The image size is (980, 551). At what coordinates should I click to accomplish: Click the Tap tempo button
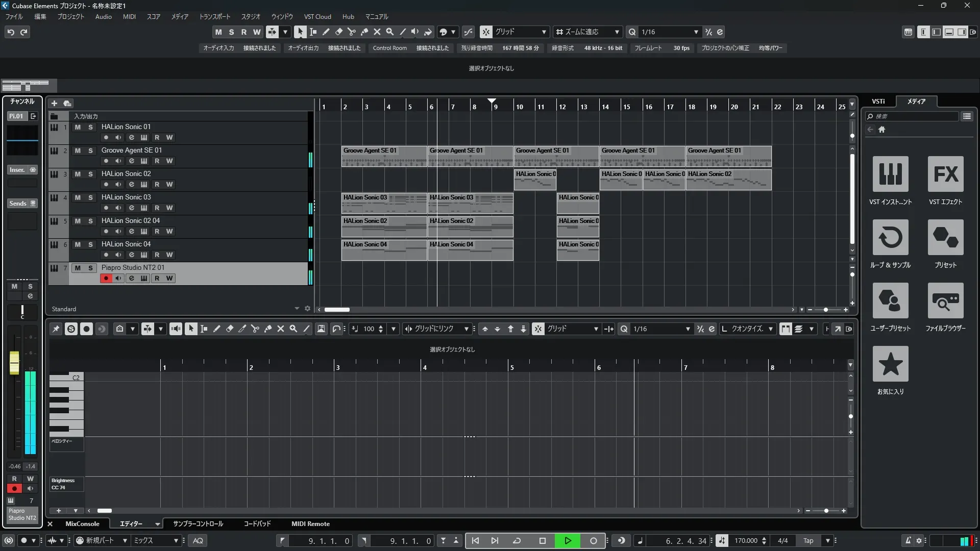click(808, 541)
